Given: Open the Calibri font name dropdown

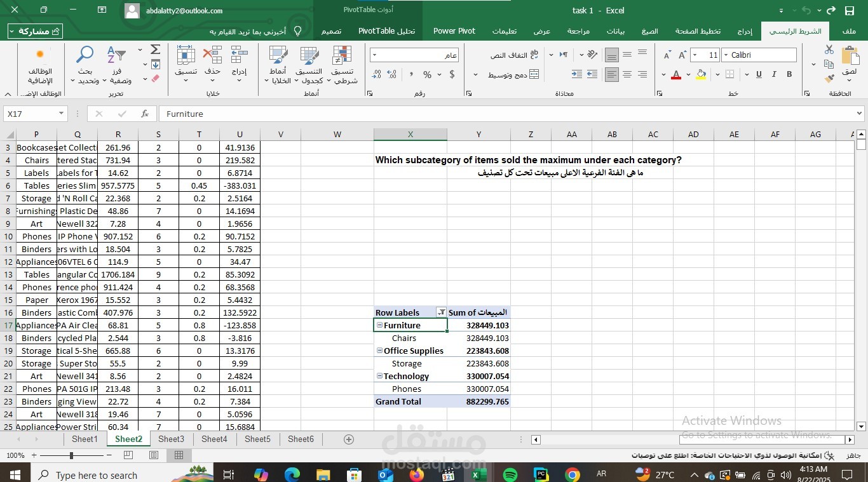Looking at the screenshot, I should 725,55.
